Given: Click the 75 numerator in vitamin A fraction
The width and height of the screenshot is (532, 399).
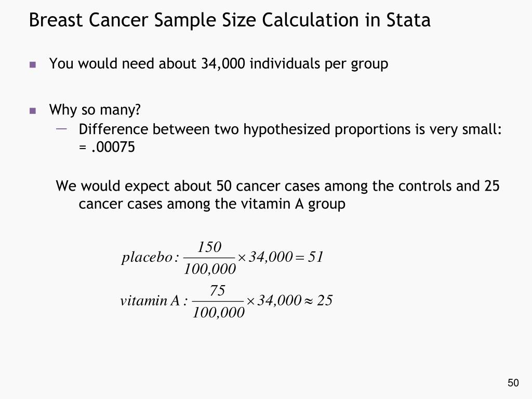Looking at the screenshot, I should pyautogui.click(x=218, y=290).
